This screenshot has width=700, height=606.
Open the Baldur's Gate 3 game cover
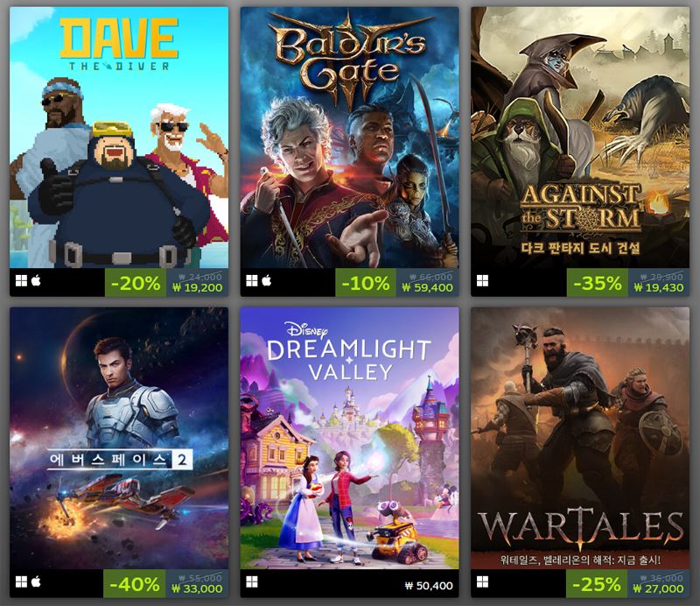click(349, 137)
